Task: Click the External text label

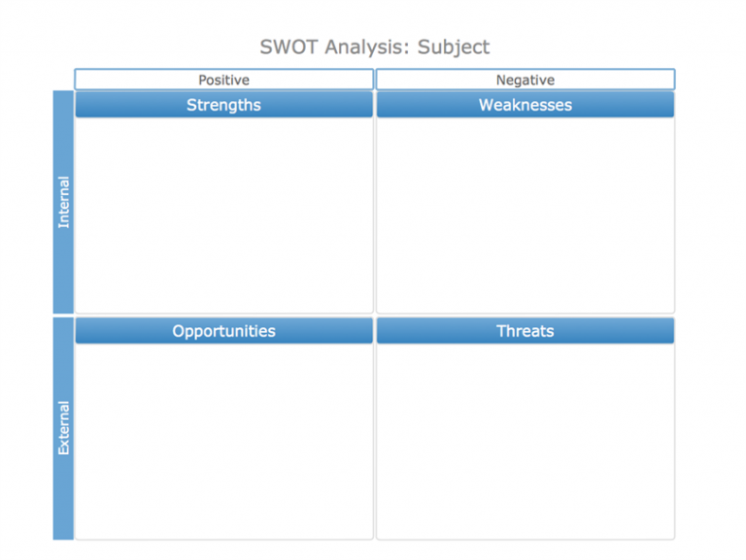Action: (63, 428)
